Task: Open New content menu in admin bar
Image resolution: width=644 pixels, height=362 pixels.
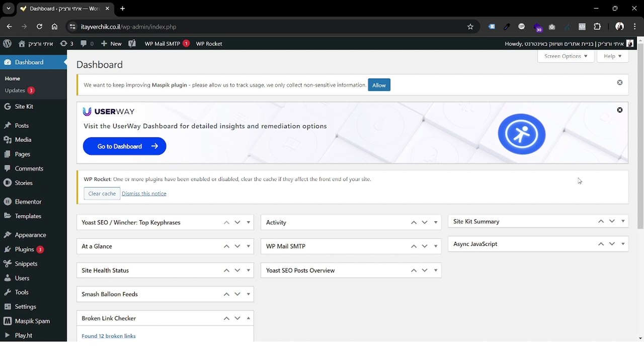Action: pos(111,44)
